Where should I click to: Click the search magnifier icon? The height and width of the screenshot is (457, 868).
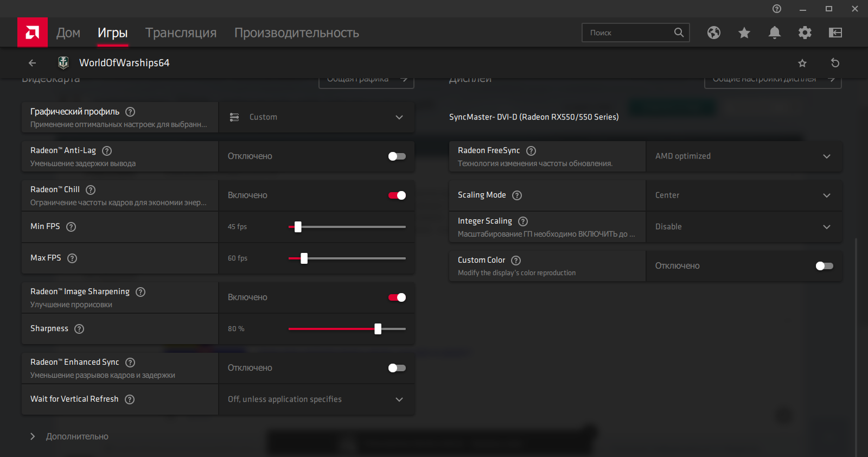(x=679, y=33)
